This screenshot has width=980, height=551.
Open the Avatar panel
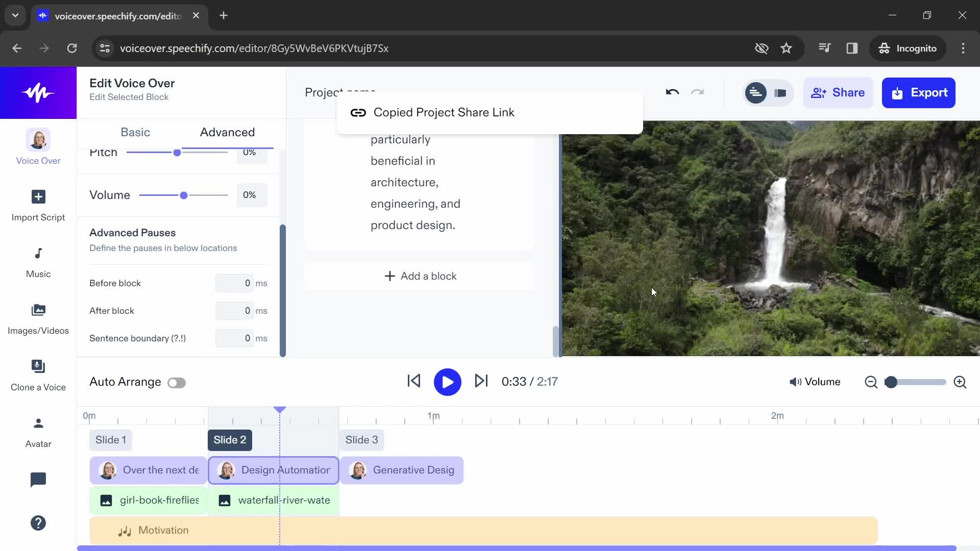pyautogui.click(x=38, y=433)
